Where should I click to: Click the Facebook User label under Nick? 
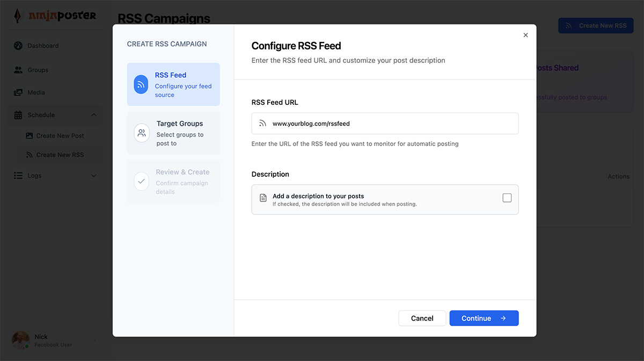coord(53,345)
